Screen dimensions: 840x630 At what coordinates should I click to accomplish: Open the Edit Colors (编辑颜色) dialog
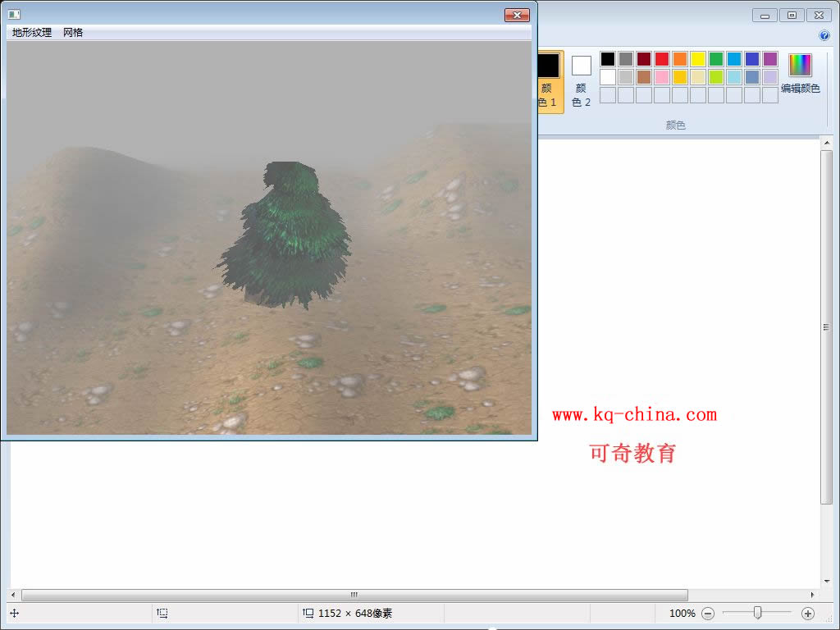click(x=800, y=74)
